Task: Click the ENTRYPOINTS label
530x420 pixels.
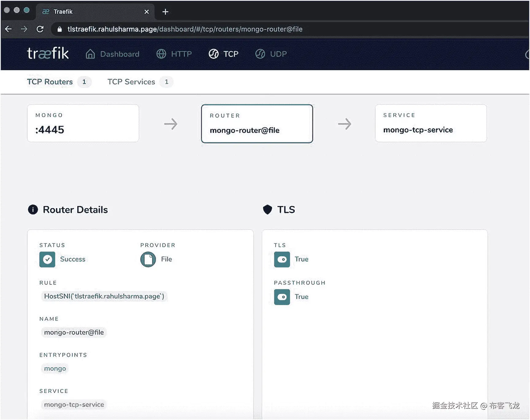Action: [63, 355]
